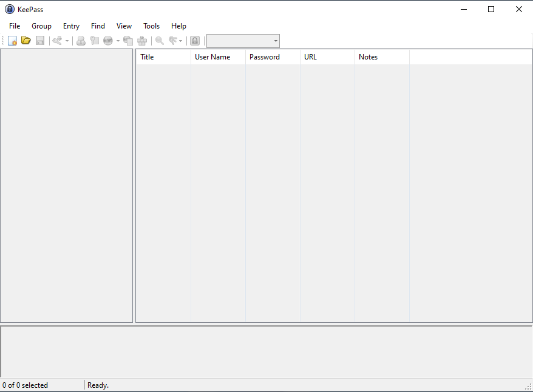
Task: Expand the Open URL dropdown arrow
Action: [x=118, y=41]
